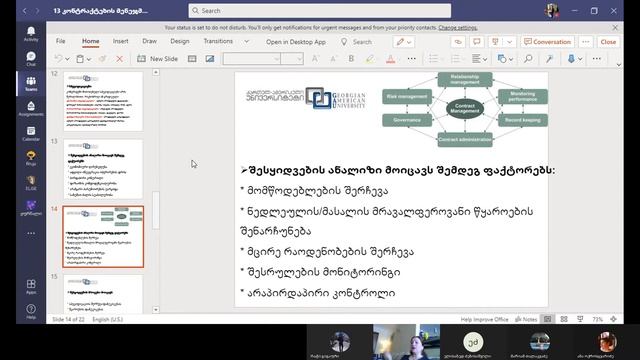Viewport: 640px width, 360px height.
Task: Open the Shapes dropdown
Action: point(505,59)
